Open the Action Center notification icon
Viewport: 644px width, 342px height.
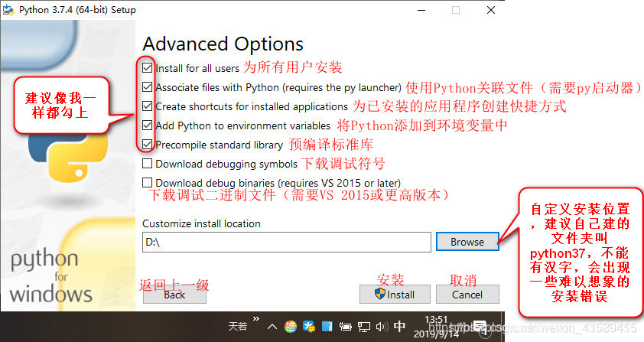coord(480,327)
